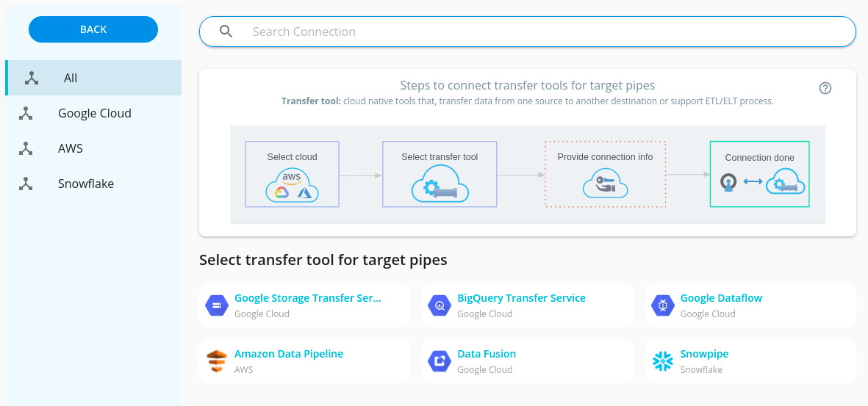Click the help question mark icon
Image resolution: width=868 pixels, height=406 pixels.
(x=825, y=88)
